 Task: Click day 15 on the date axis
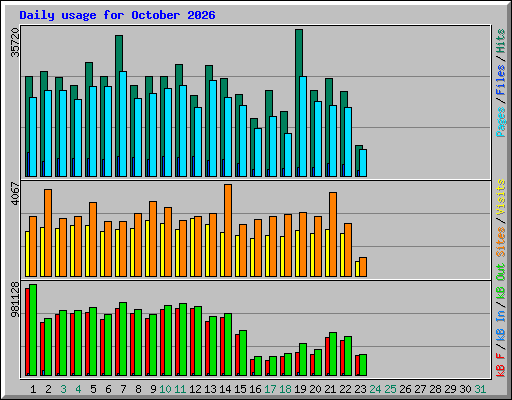pyautogui.click(x=240, y=389)
